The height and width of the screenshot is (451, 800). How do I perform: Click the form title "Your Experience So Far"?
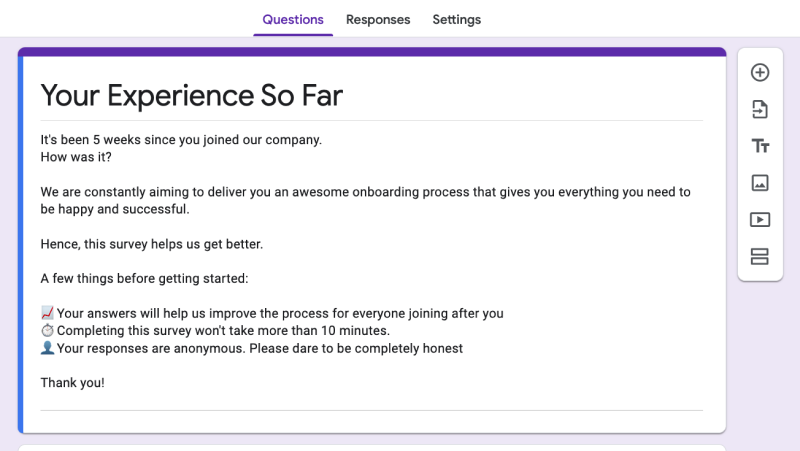click(191, 95)
